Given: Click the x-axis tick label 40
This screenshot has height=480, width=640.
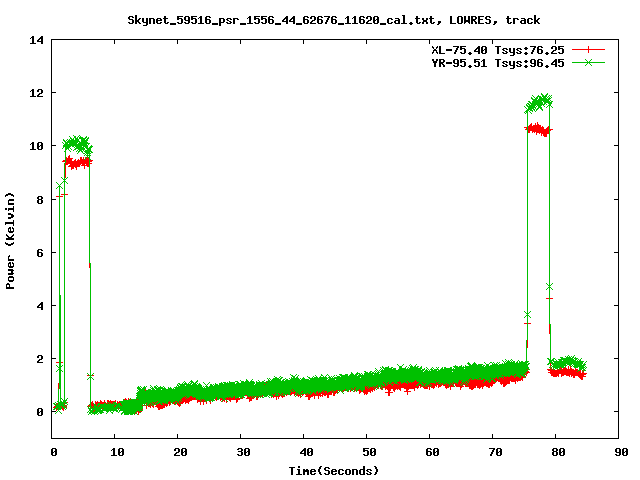Looking at the screenshot, I should (x=306, y=452).
